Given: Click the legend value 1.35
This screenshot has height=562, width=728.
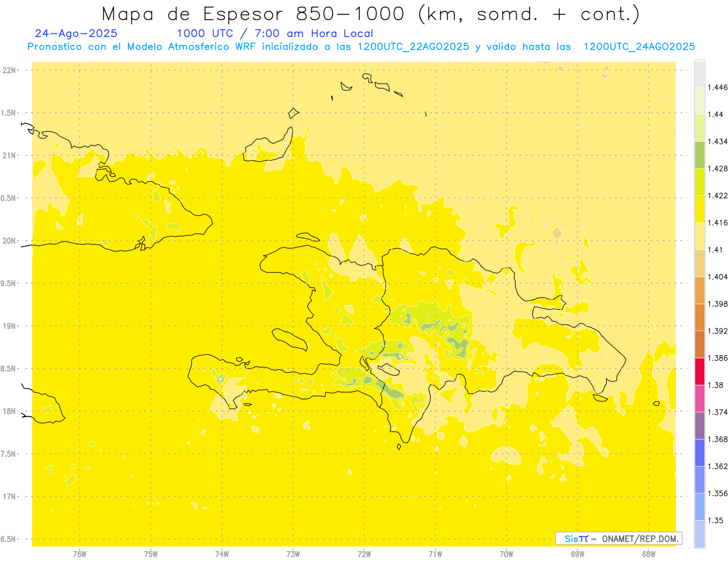Looking at the screenshot, I should (x=715, y=520).
